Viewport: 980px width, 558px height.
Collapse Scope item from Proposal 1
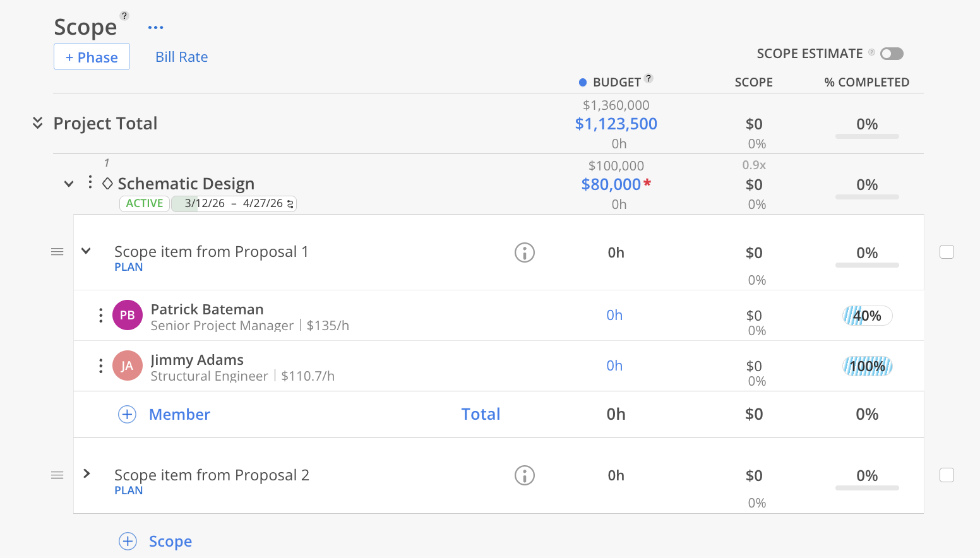coord(87,251)
